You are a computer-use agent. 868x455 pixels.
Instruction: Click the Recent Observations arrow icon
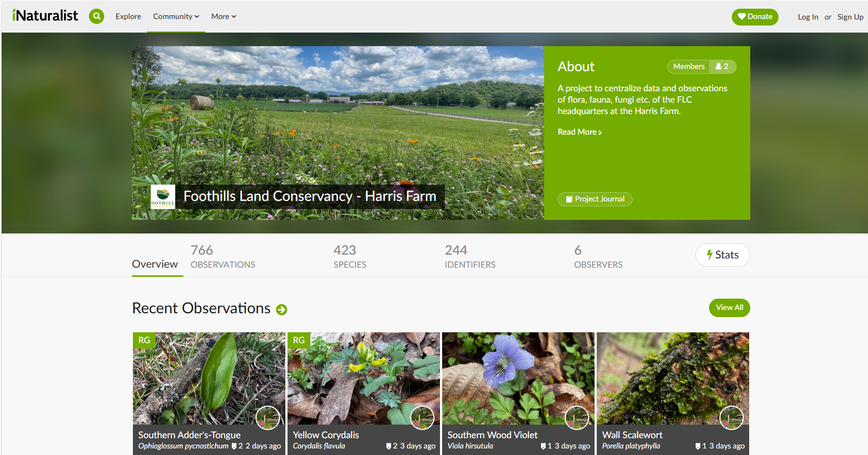282,309
